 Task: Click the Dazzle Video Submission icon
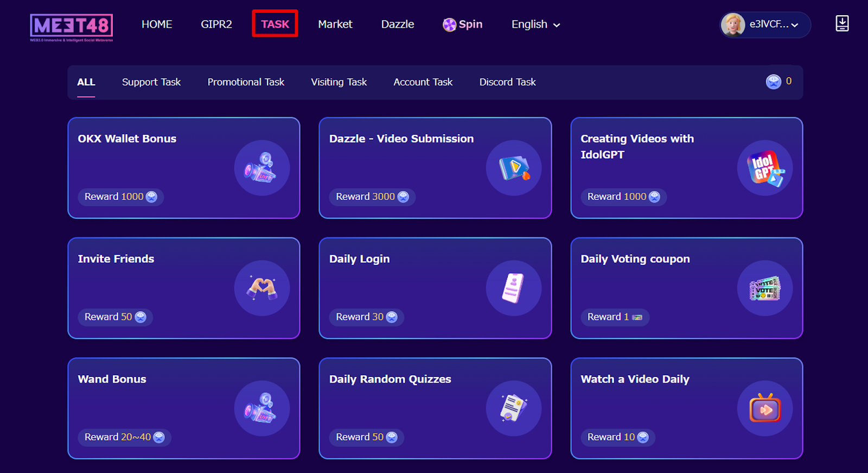(513, 168)
